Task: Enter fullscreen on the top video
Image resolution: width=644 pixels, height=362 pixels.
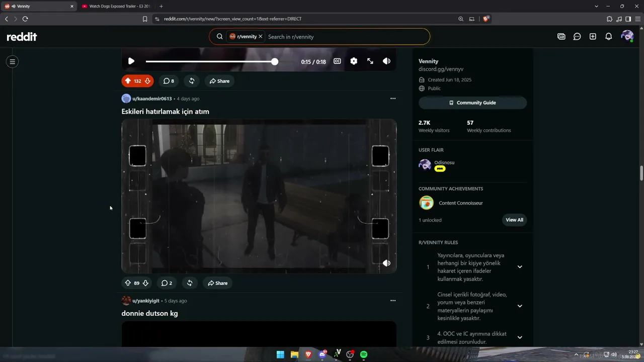Action: point(370,61)
